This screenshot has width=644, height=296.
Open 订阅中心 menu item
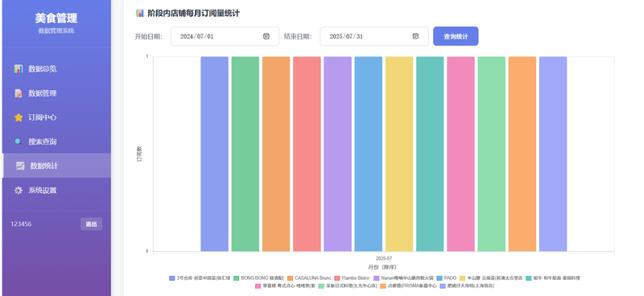pos(56,117)
